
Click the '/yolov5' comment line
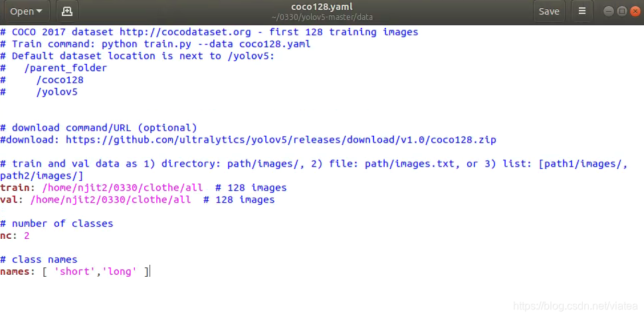pyautogui.click(x=39, y=92)
